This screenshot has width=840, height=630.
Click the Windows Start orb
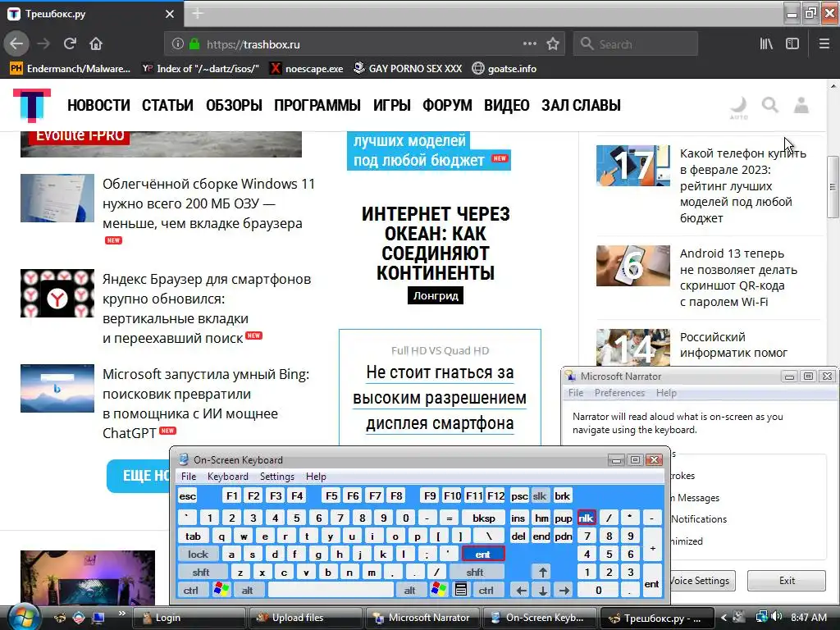coord(23,617)
